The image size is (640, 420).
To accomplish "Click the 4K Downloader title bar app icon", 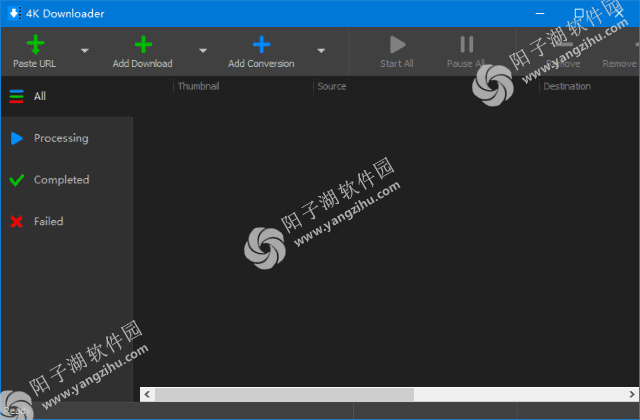I will [14, 13].
